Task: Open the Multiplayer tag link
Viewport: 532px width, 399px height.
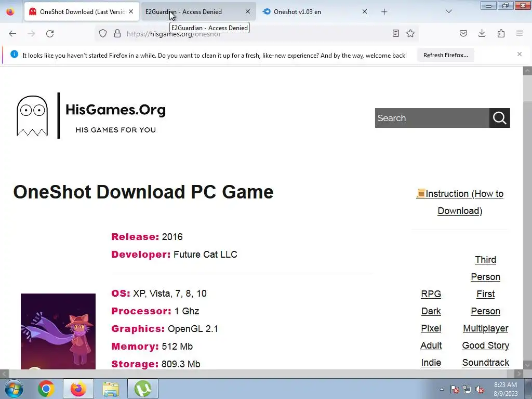Action: [486, 328]
